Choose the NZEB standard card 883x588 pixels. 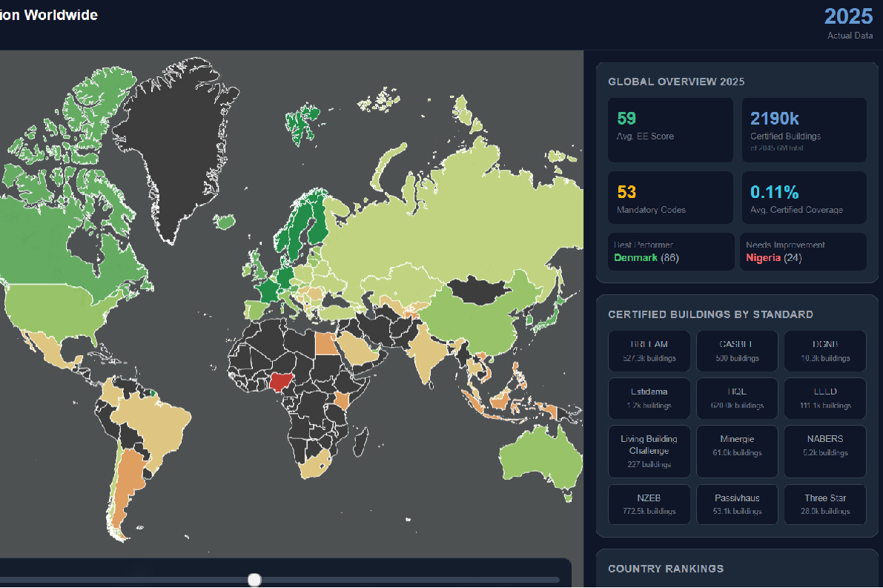(649, 504)
